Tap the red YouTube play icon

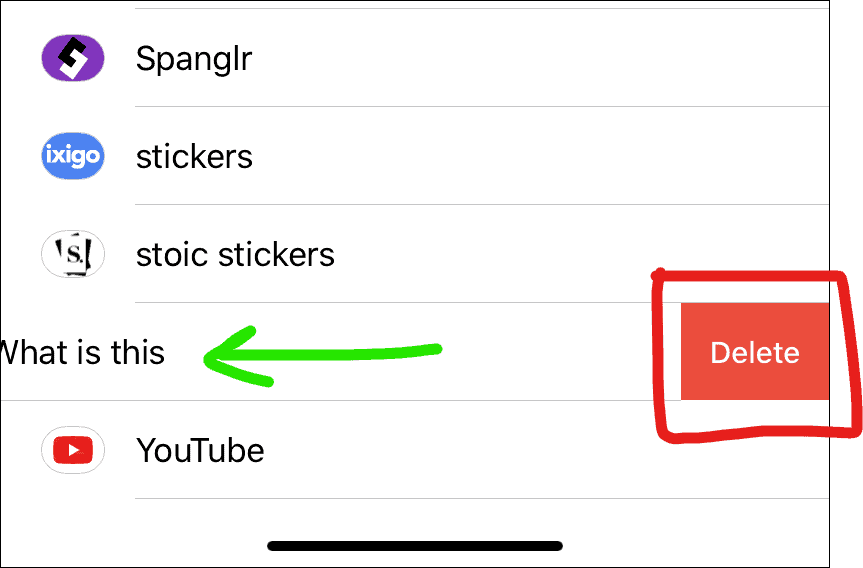pyautogui.click(x=73, y=450)
